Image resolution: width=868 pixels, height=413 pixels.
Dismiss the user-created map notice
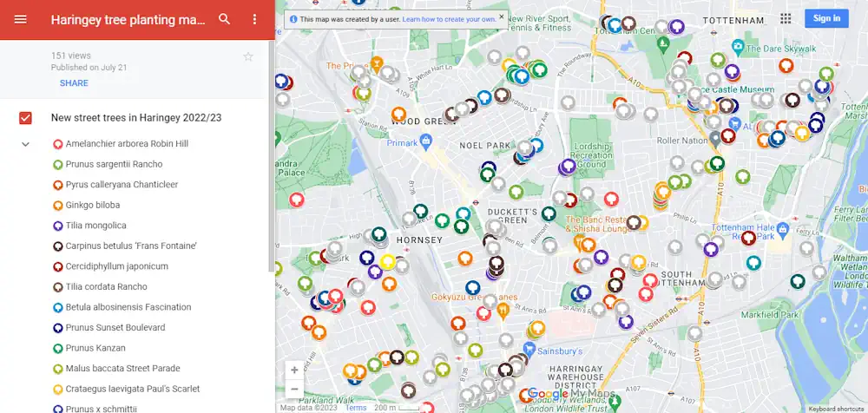[502, 16]
